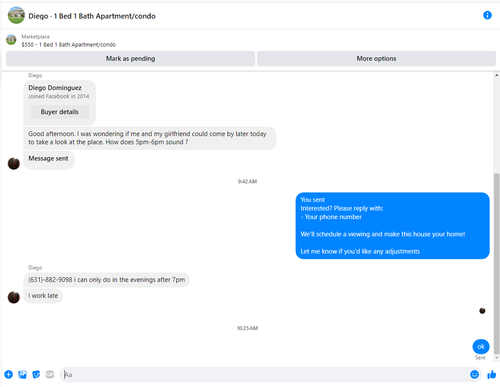Open conversation information icon
This screenshot has width=500, height=387.
click(487, 15)
